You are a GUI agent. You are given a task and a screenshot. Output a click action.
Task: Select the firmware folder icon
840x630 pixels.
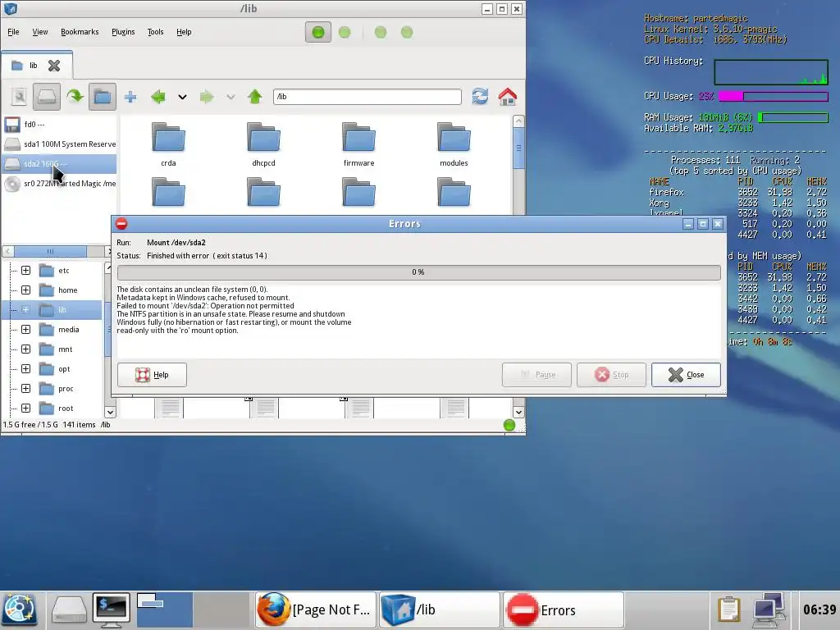coord(359,138)
